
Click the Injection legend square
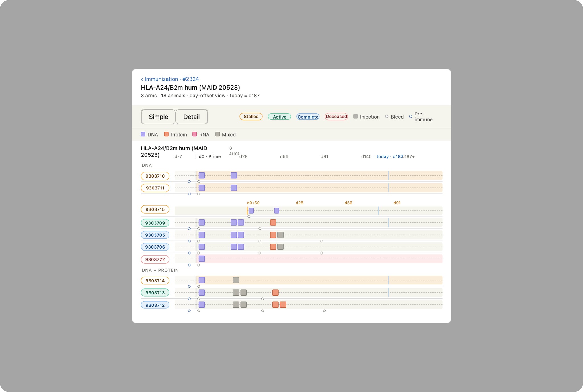click(x=355, y=116)
